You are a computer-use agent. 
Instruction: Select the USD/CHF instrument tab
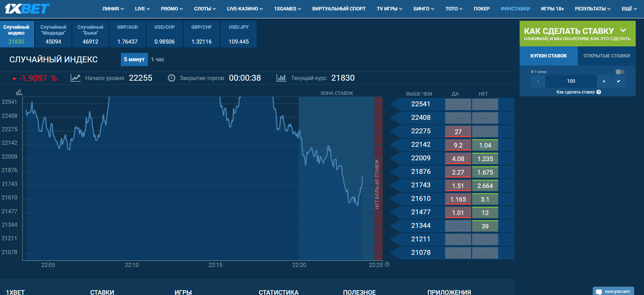pos(165,34)
